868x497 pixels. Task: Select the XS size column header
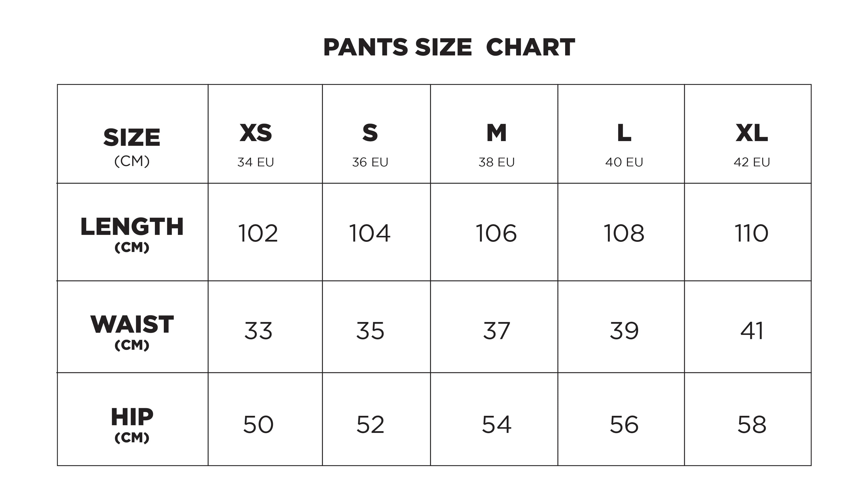[256, 133]
